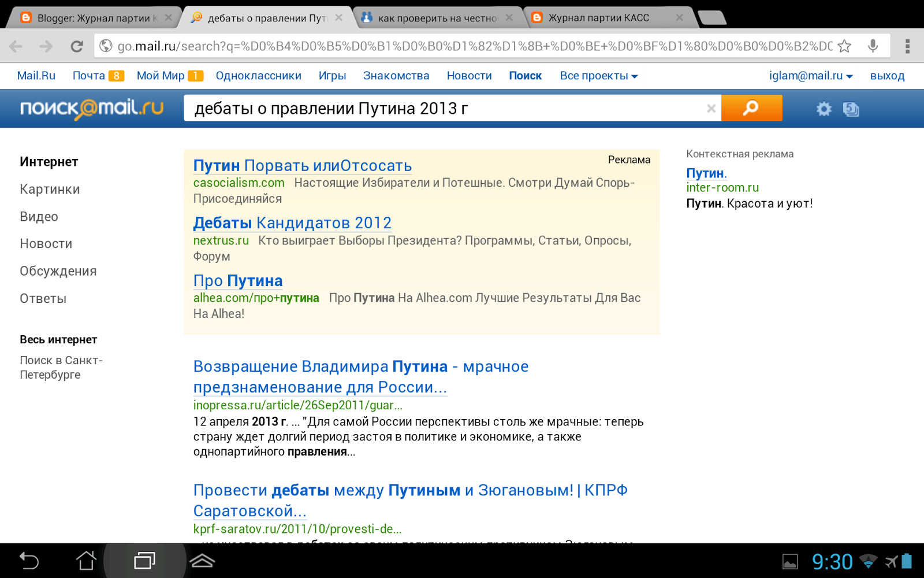
Task: Click the inter-room.ru ad URL
Action: point(722,188)
